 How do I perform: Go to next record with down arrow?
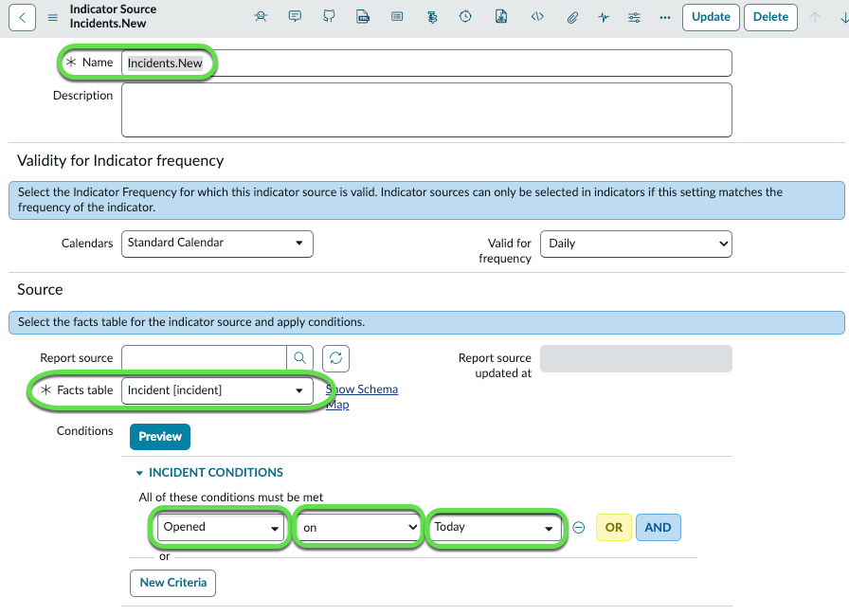pyautogui.click(x=843, y=17)
